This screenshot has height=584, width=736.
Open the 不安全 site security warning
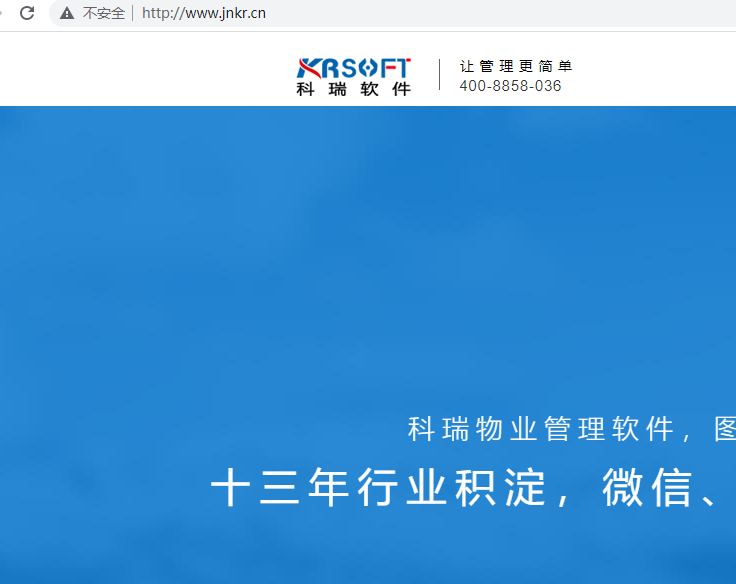[92, 13]
